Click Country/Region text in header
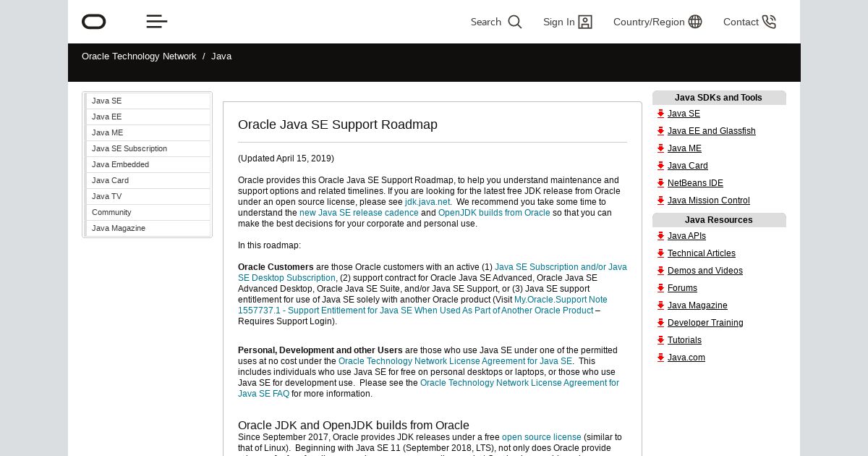 click(649, 22)
